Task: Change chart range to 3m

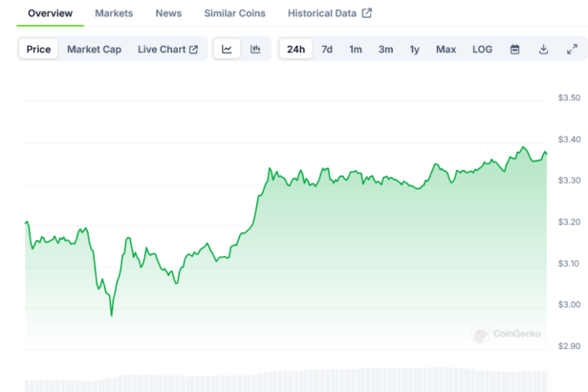Action: pyautogui.click(x=385, y=50)
